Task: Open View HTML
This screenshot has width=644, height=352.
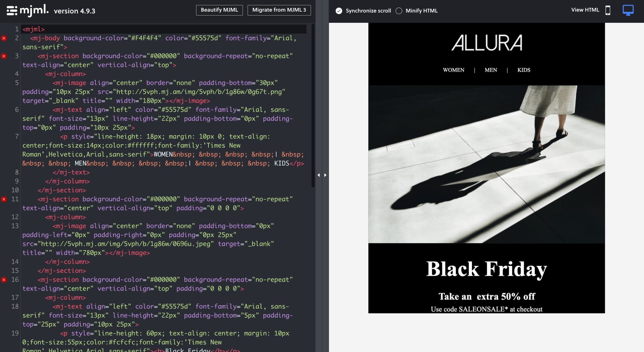Action: (x=585, y=10)
